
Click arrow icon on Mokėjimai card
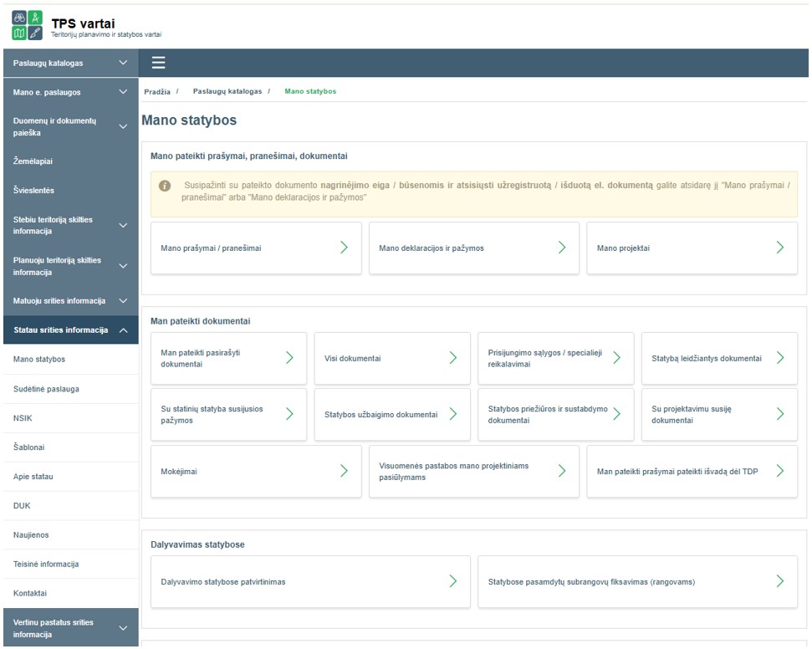pyautogui.click(x=344, y=471)
